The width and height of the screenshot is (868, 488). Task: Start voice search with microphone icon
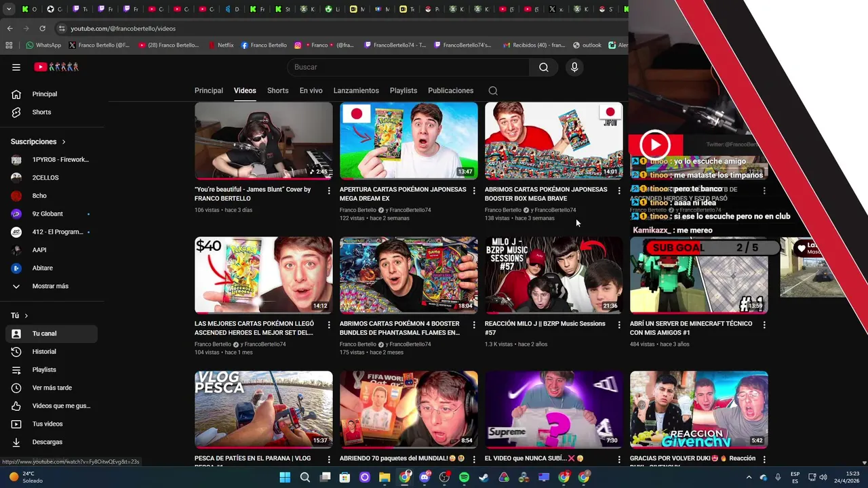point(574,67)
